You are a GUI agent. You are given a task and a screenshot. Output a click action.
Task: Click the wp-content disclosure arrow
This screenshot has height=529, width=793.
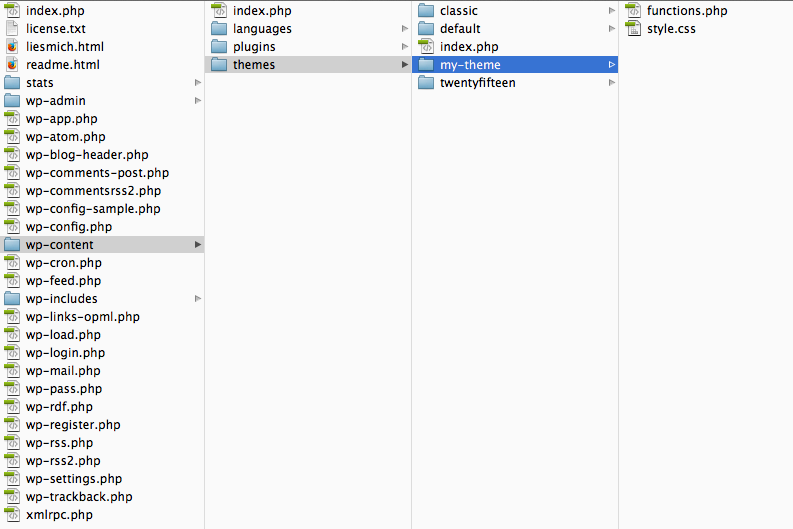(x=198, y=245)
